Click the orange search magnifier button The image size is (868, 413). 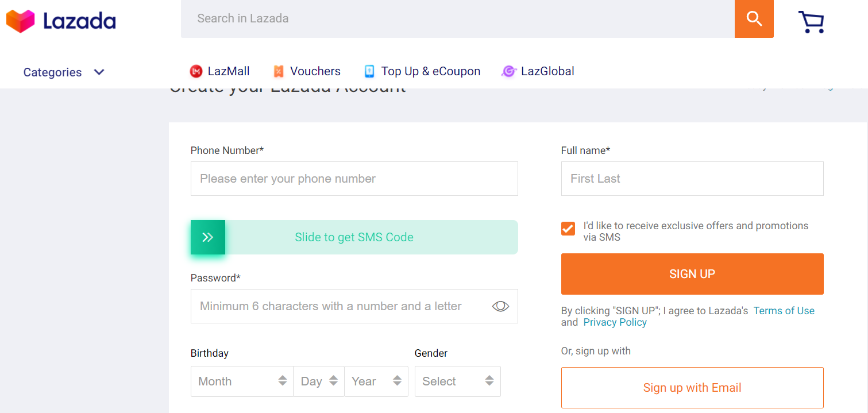[x=754, y=18]
